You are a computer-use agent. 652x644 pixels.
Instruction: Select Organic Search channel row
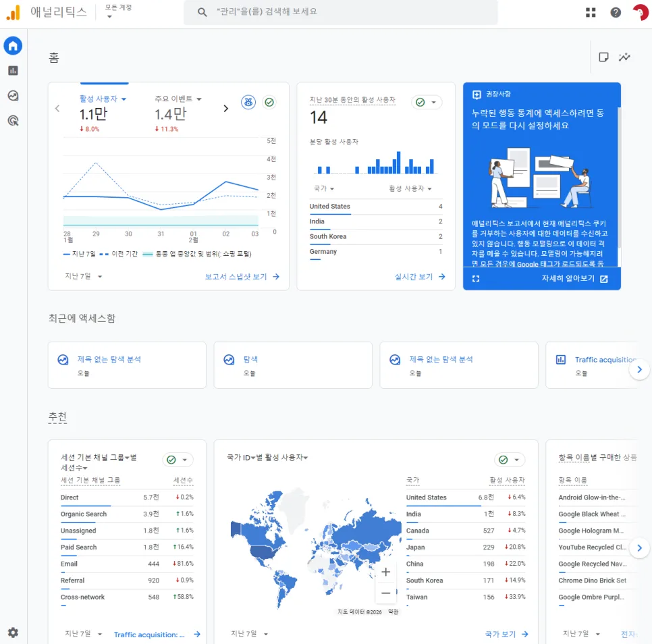(x=127, y=514)
